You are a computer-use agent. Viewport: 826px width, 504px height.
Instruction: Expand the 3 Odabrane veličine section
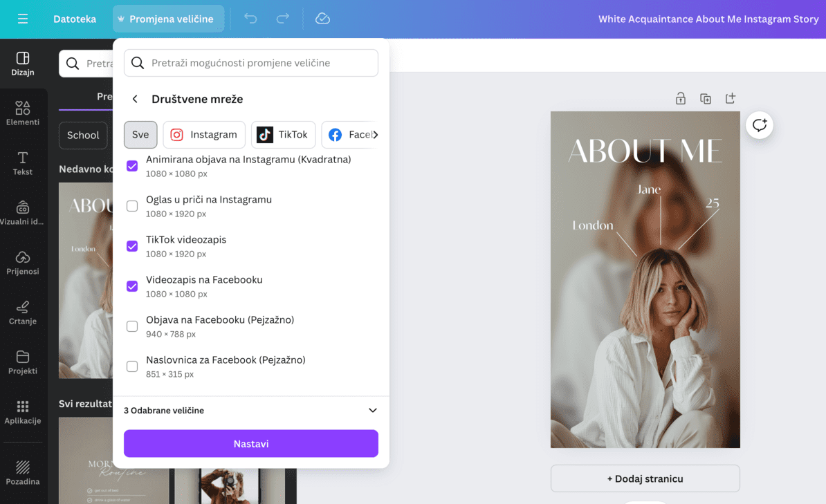pyautogui.click(x=372, y=411)
